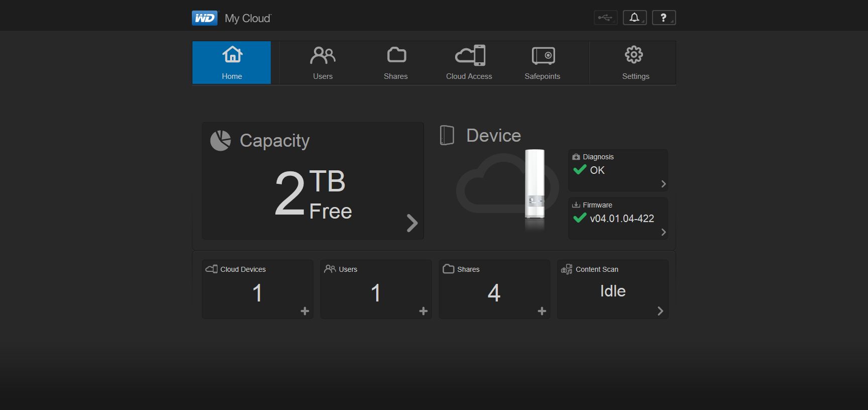
Task: Click the Shares panel folder icon
Action: [449, 269]
